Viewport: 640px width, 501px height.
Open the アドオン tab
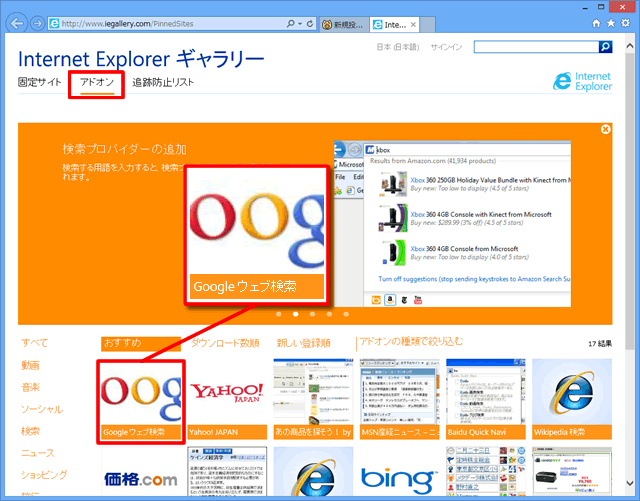pos(97,83)
